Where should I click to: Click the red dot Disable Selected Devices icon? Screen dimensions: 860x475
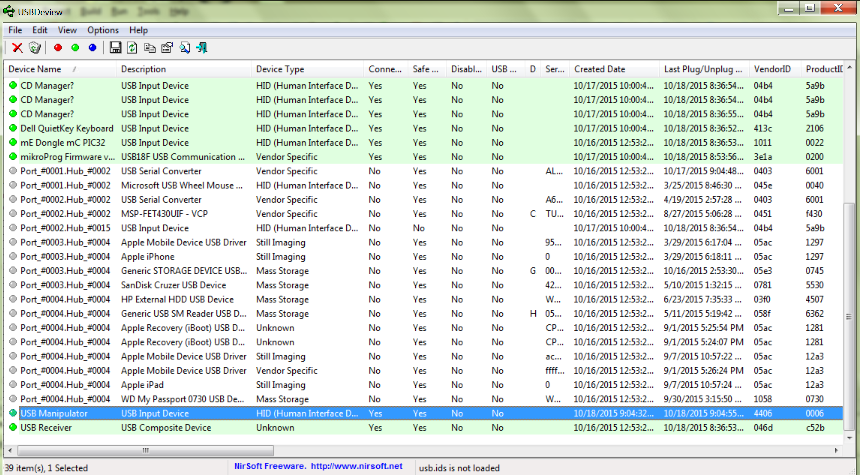[x=58, y=48]
